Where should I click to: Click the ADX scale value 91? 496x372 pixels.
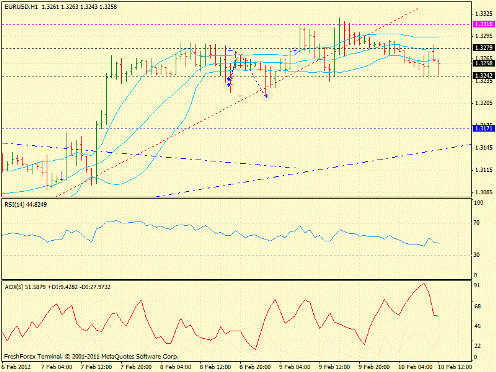[x=477, y=286]
